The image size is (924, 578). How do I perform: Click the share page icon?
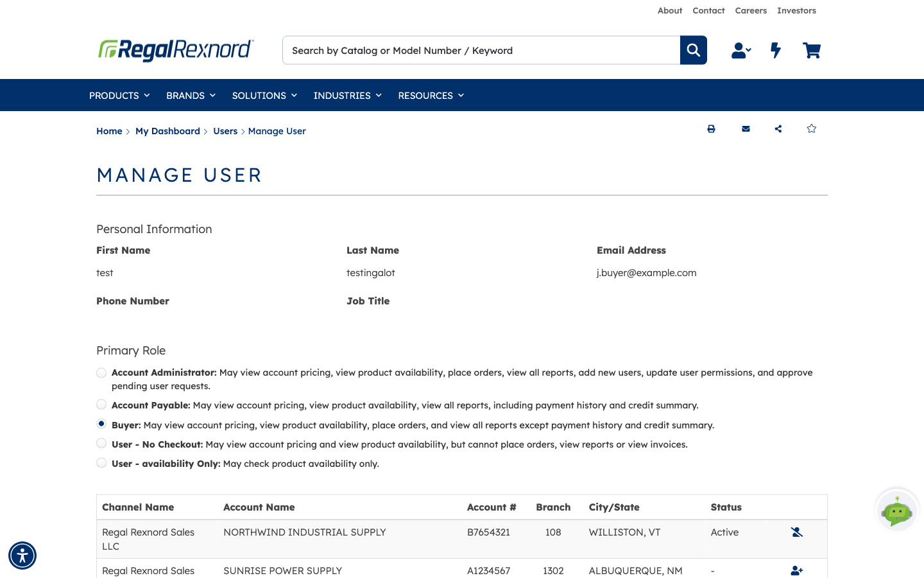coord(778,129)
